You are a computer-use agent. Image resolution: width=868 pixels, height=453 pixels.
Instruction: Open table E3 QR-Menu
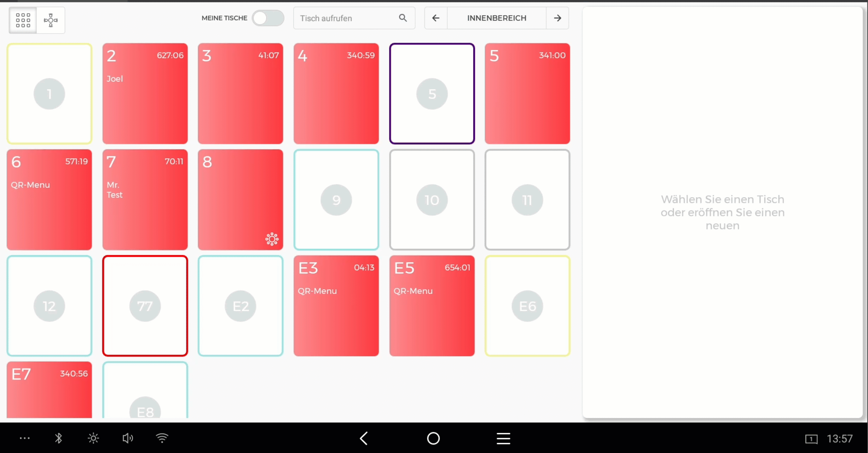(336, 306)
